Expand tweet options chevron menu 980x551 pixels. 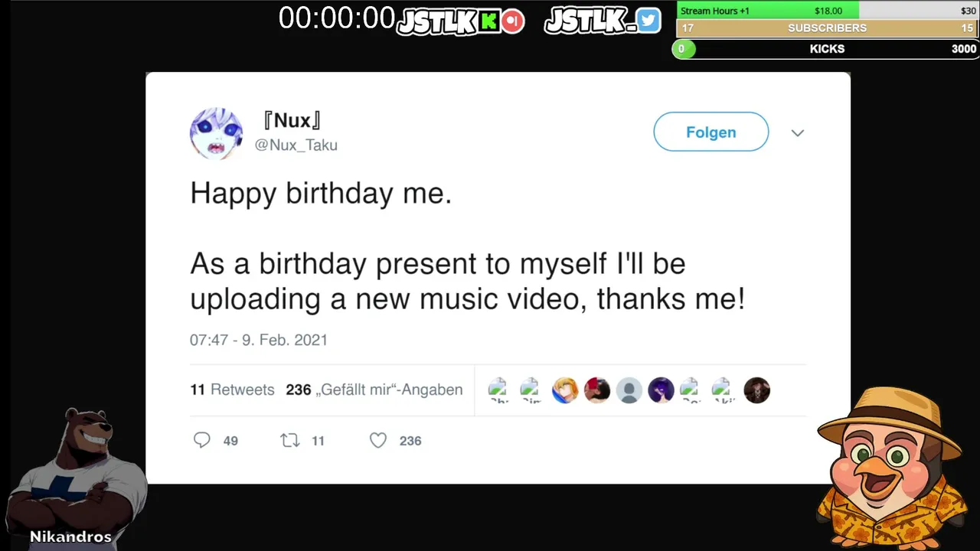(798, 133)
